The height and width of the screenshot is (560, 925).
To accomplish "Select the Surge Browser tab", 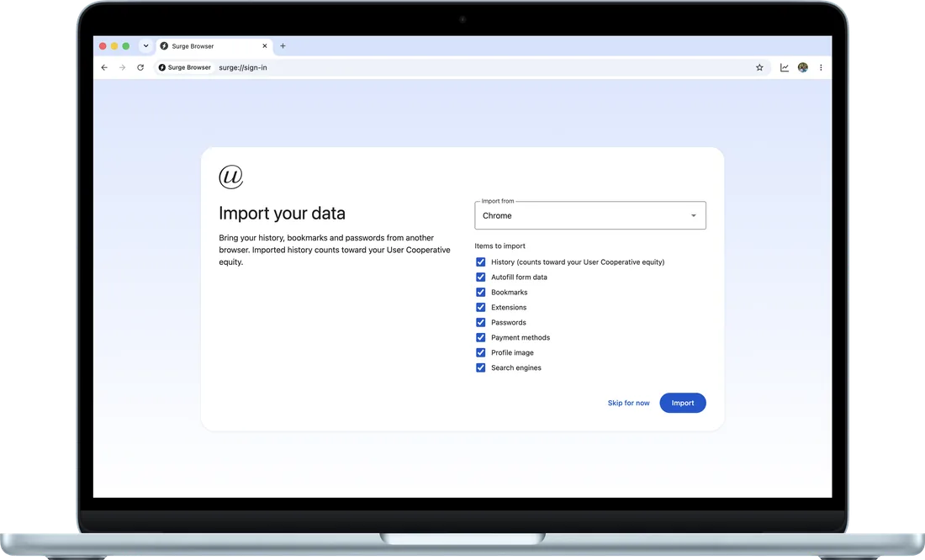I will tap(214, 46).
